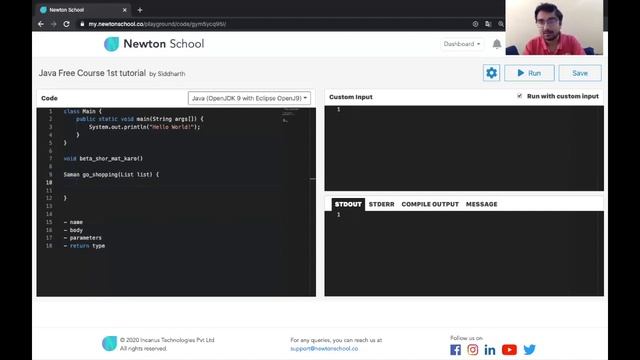The height and width of the screenshot is (360, 640).
Task: Click the support@newtonschool.co email link
Action: click(324, 349)
